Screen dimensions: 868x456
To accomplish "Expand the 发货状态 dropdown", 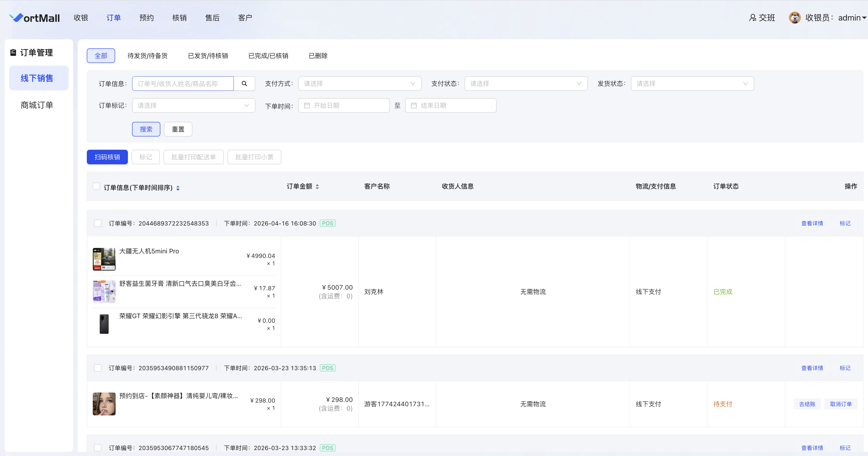I will click(x=692, y=84).
